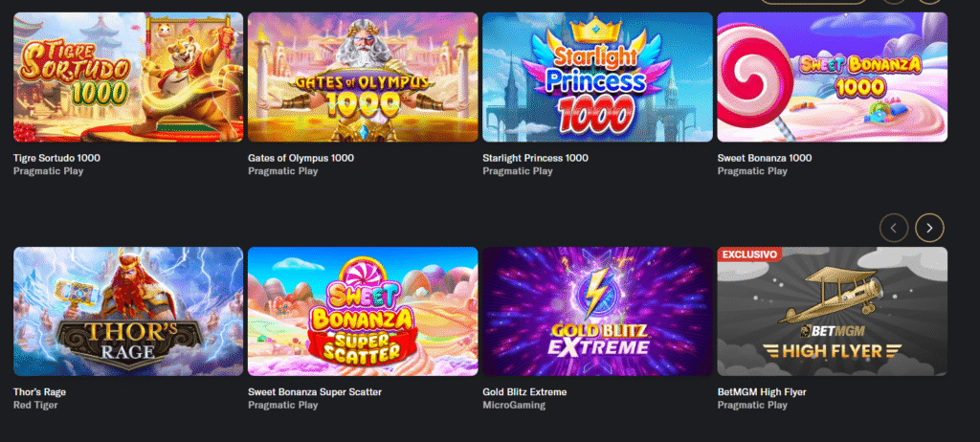Click the Sweet Bonanza 1000 title text

coord(765,158)
